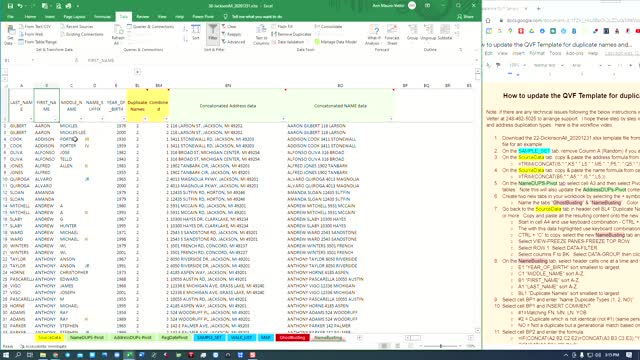Viewport: 640px width, 360px height.
Task: Select the SourceData sheet tab
Action: 49,338
